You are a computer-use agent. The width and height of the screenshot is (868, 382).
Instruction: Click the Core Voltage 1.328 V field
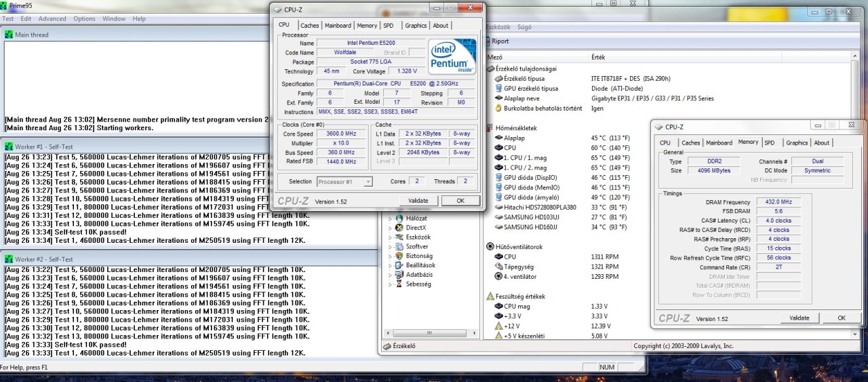406,71
